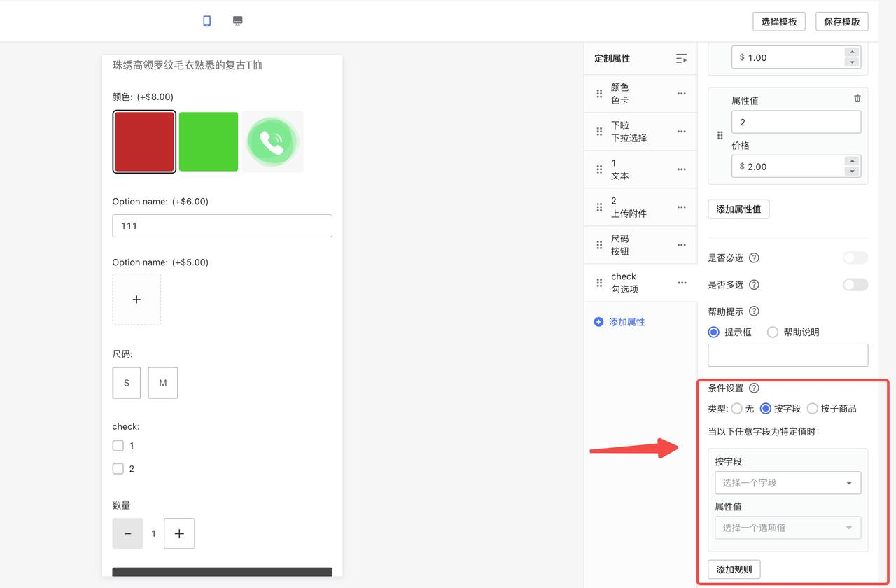Select the 1 文本 attribute
This screenshot has height=588, width=896.
click(640, 169)
